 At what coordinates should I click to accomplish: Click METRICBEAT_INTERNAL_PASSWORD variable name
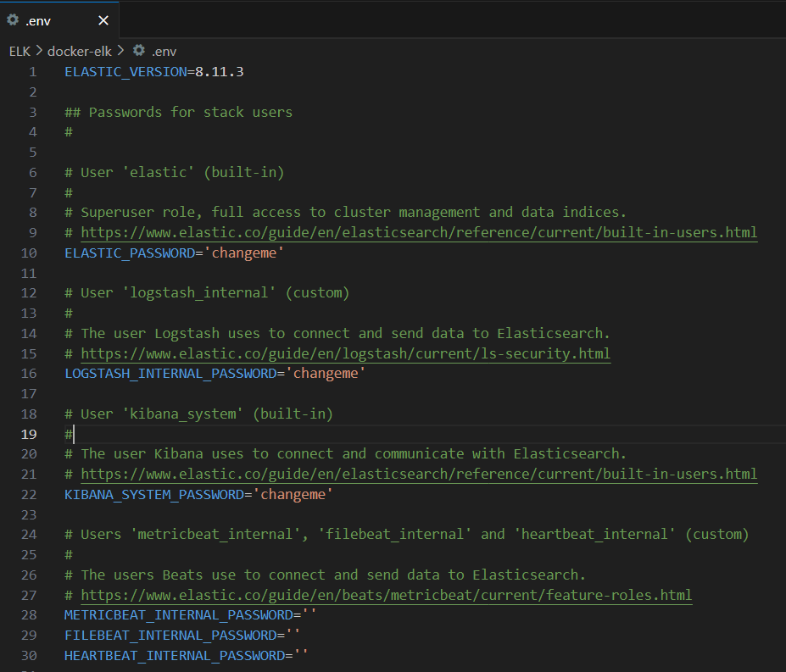point(179,615)
